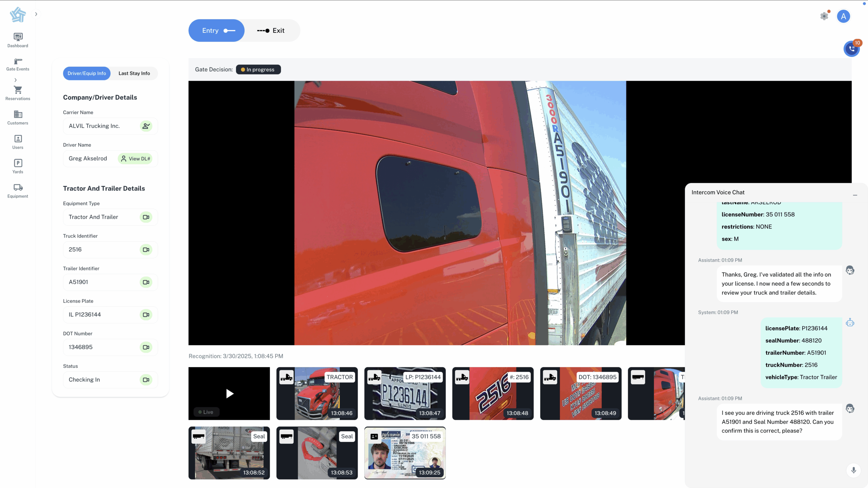The image size is (868, 488).
Task: Click the trailer icon on the 13:08:52 Seal thumbnail
Action: coord(199,436)
